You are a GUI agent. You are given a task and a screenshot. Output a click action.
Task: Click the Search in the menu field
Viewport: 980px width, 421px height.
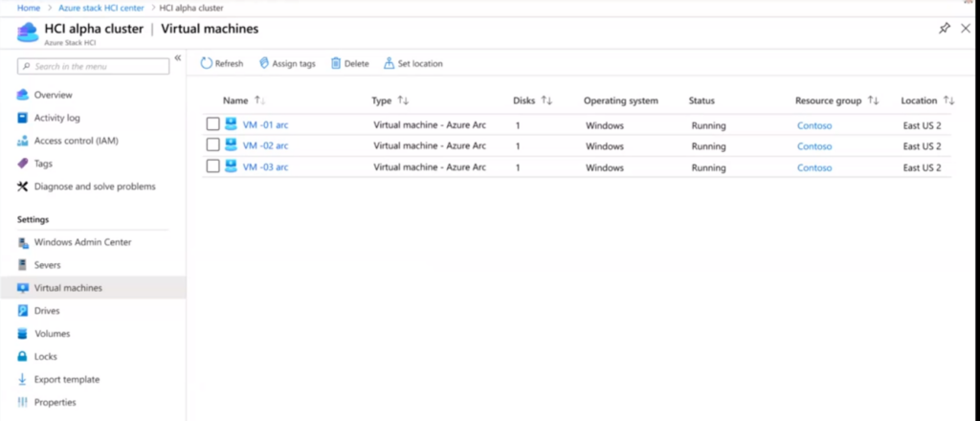(x=93, y=66)
